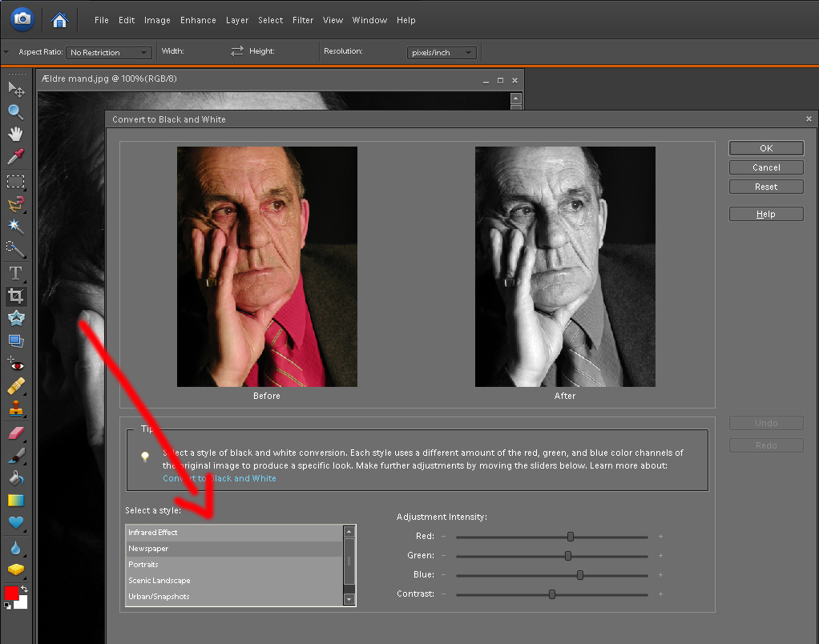Select the Zoom magnifier tool
Image resolution: width=819 pixels, height=644 pixels.
click(15, 111)
